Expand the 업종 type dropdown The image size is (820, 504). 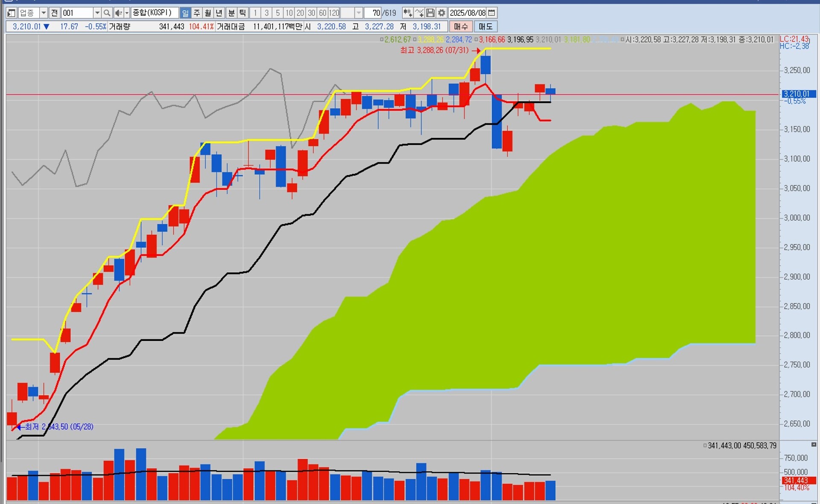[43, 13]
